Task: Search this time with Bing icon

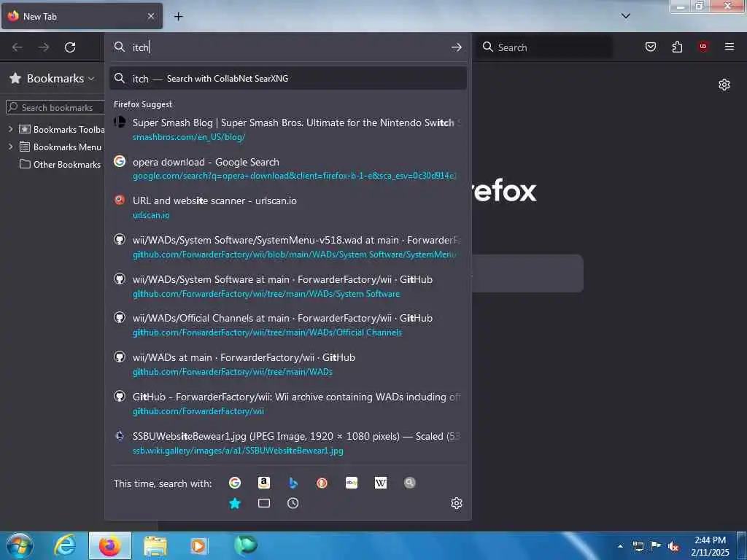Action: [x=293, y=483]
